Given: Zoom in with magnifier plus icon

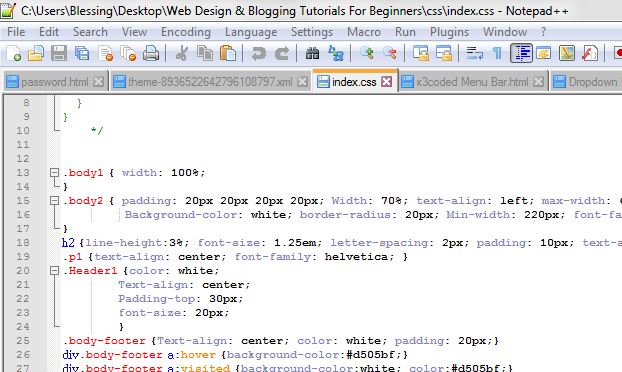Looking at the screenshot, I should click(366, 53).
